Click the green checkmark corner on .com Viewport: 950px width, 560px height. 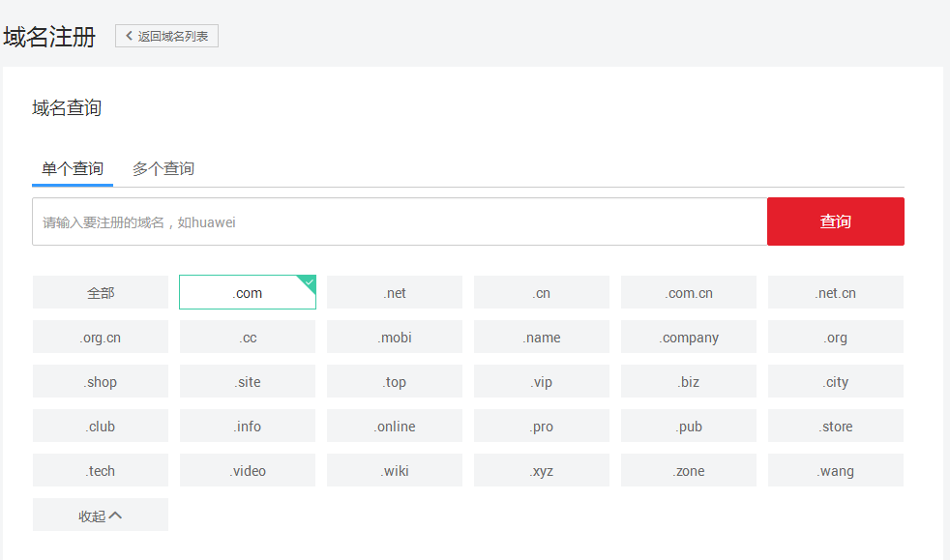(309, 281)
